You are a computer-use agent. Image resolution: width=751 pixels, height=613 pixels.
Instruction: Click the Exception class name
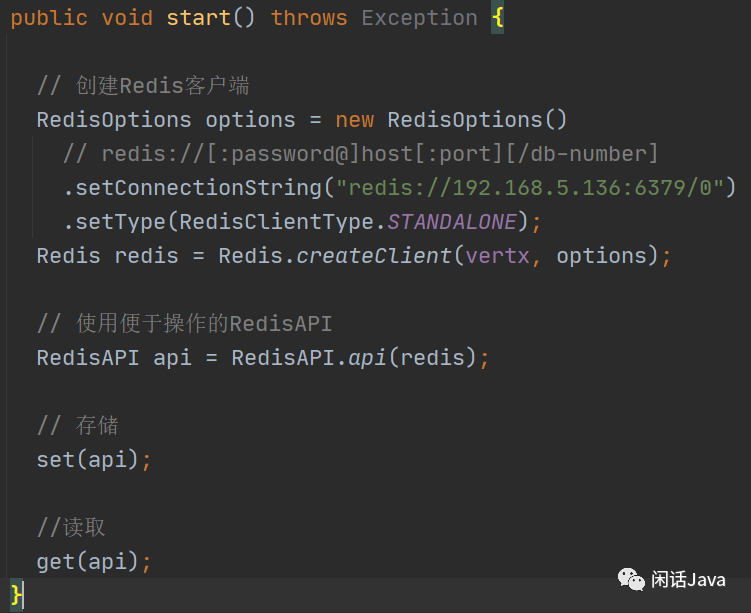point(419,18)
